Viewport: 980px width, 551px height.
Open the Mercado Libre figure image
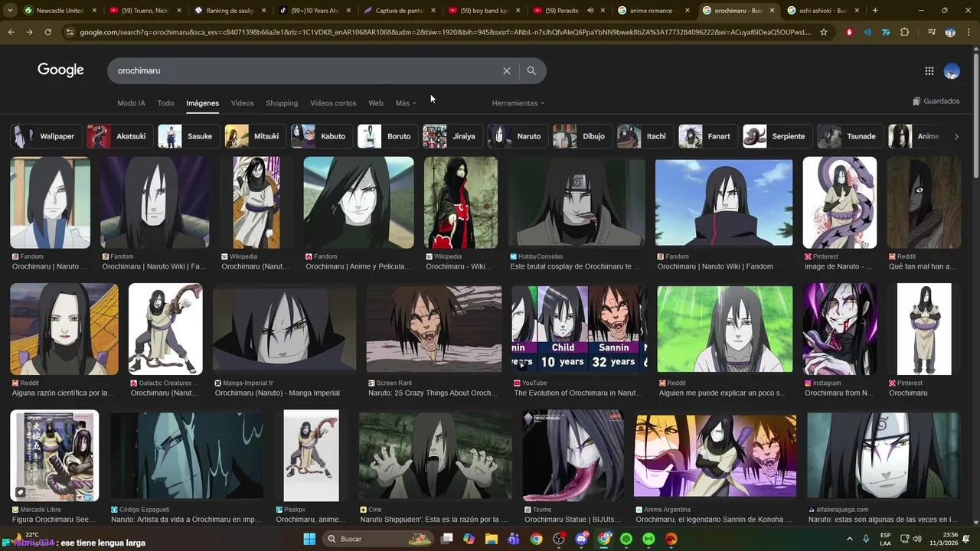point(54,455)
